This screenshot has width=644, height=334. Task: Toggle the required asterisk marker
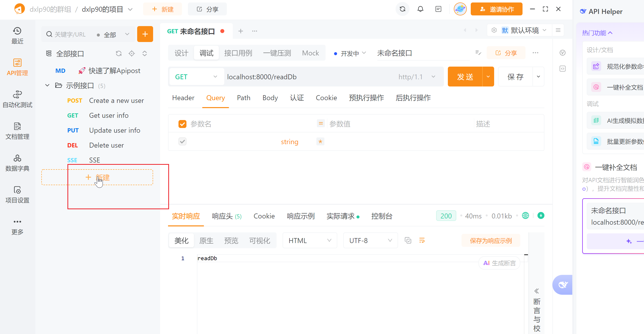point(320,142)
